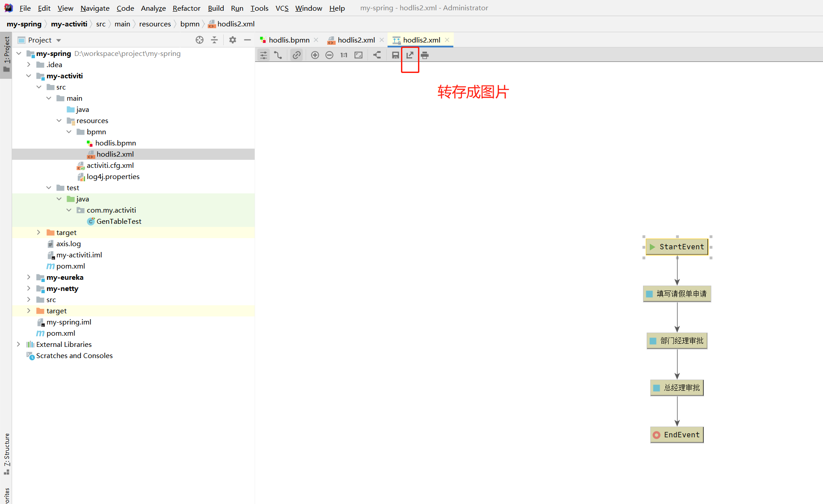The height and width of the screenshot is (504, 823).
Task: Fit the diagram content to the window
Action: (358, 55)
